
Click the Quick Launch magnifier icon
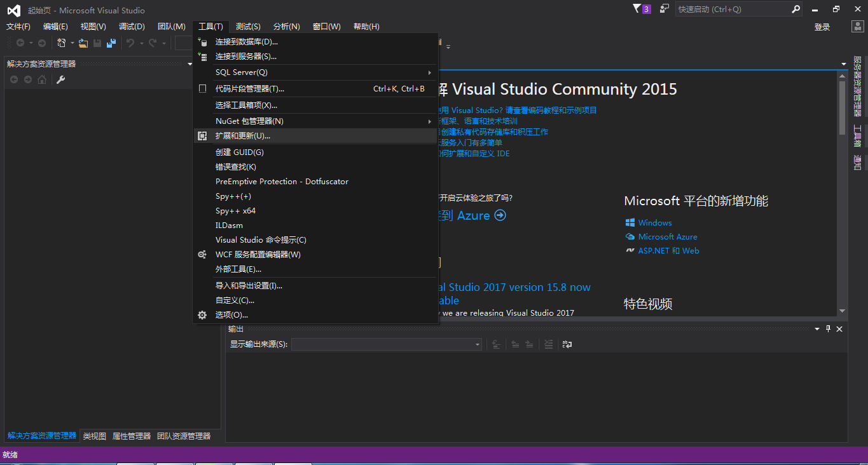[x=796, y=9]
